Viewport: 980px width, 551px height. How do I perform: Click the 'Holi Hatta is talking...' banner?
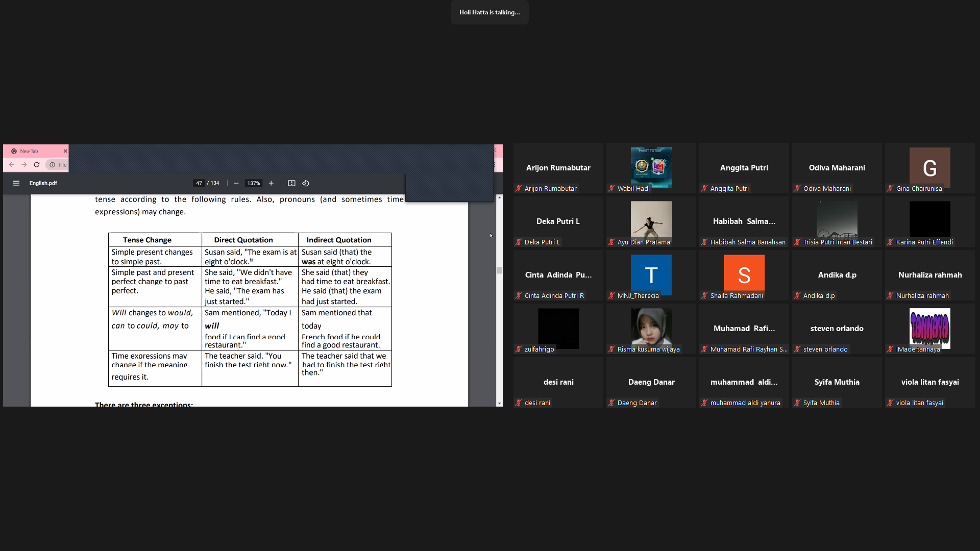point(489,12)
